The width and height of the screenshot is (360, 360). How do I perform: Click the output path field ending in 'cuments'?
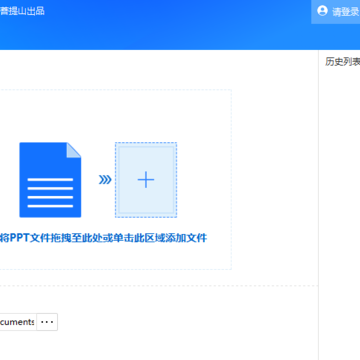[17, 322]
